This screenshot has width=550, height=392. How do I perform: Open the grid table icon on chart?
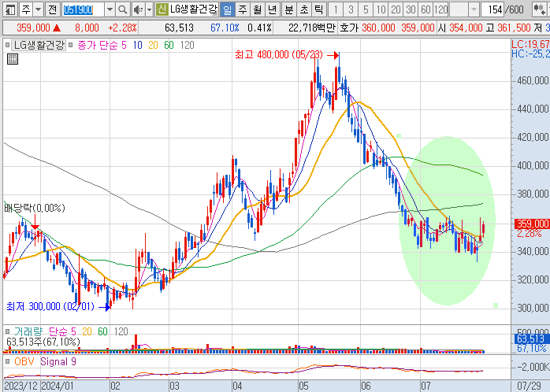[x=13, y=59]
